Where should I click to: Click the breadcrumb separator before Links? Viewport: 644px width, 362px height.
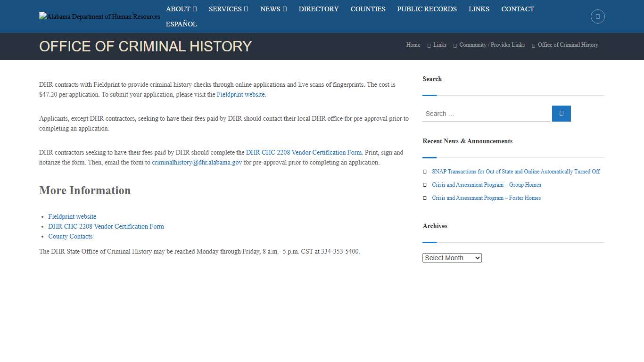pos(428,45)
